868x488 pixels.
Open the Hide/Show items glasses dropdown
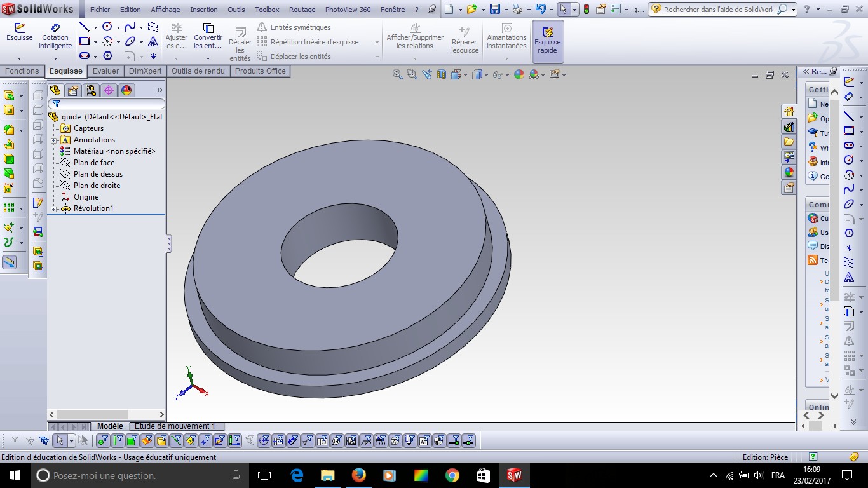pyautogui.click(x=507, y=75)
